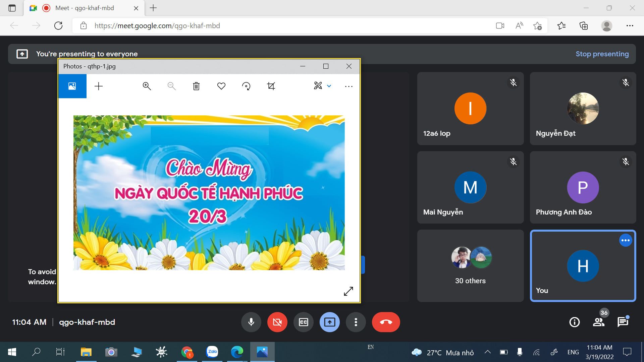Leave the call with the red hang-up button
The image size is (644, 362).
(x=386, y=322)
